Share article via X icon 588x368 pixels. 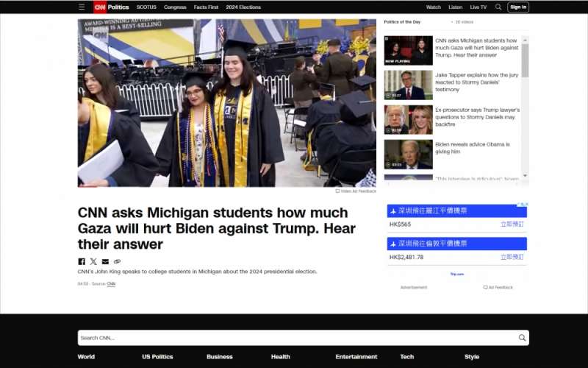pyautogui.click(x=93, y=261)
